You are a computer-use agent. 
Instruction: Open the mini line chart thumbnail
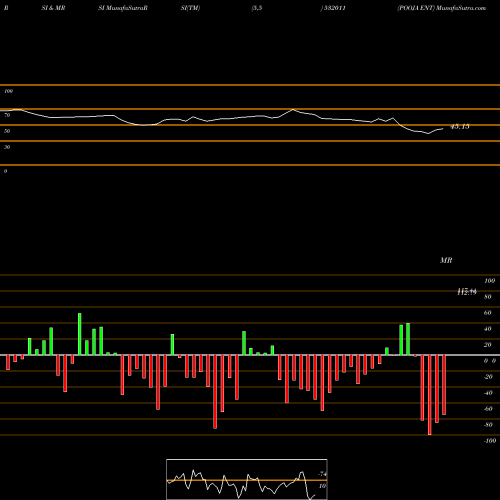pyautogui.click(x=247, y=479)
